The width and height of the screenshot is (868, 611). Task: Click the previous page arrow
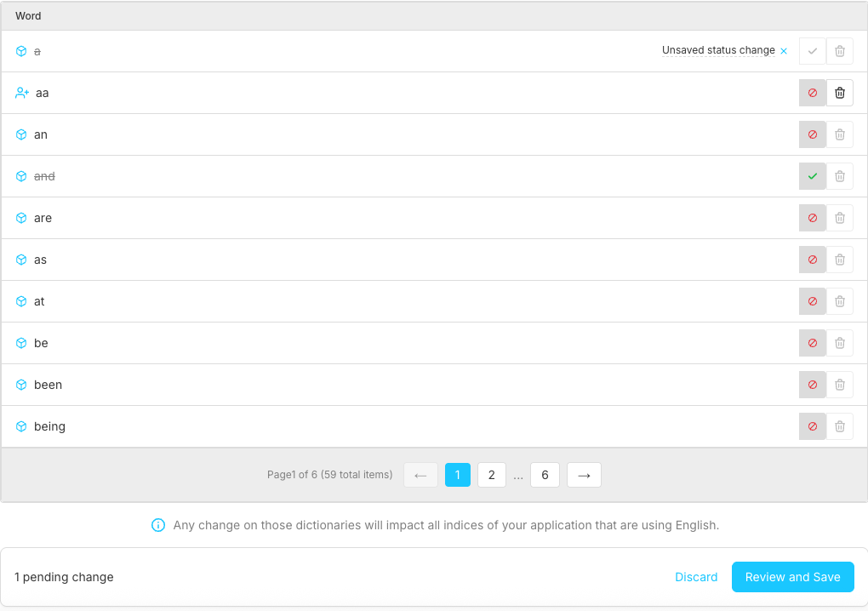tap(420, 475)
